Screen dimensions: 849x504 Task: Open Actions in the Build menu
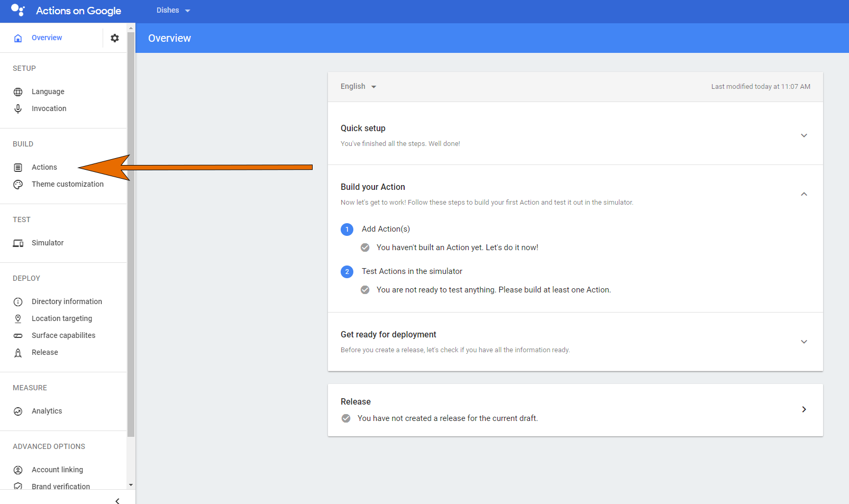point(44,167)
